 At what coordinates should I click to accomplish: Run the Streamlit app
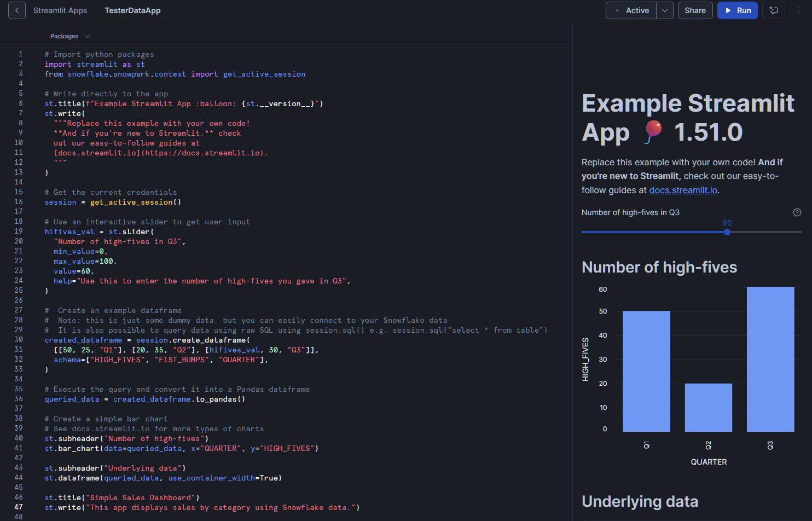pos(737,10)
